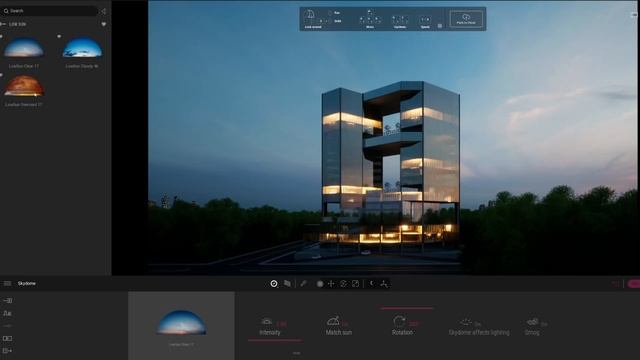The image size is (640, 360).
Task: Adjust the Rotation setting
Action: click(x=404, y=326)
